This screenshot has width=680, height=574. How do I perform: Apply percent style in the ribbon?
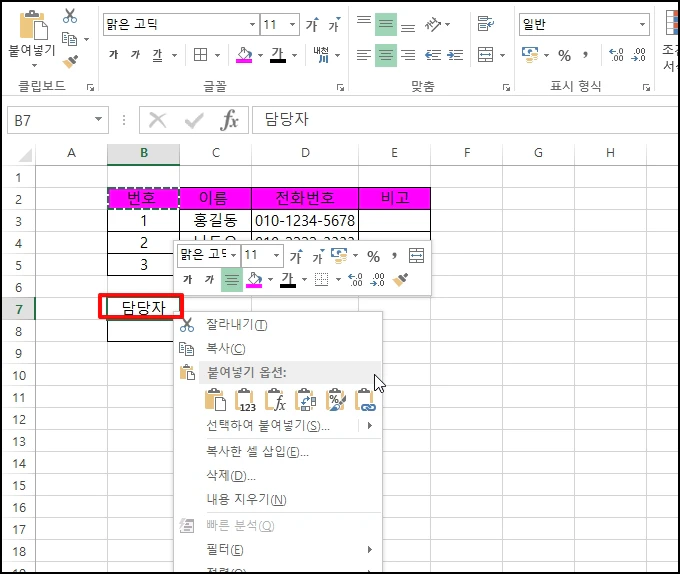(x=564, y=55)
